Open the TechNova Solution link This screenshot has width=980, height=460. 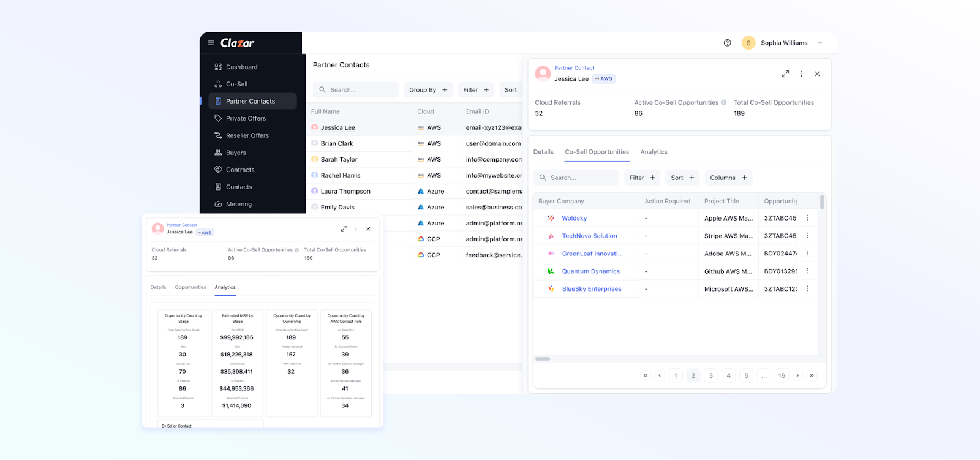tap(590, 236)
